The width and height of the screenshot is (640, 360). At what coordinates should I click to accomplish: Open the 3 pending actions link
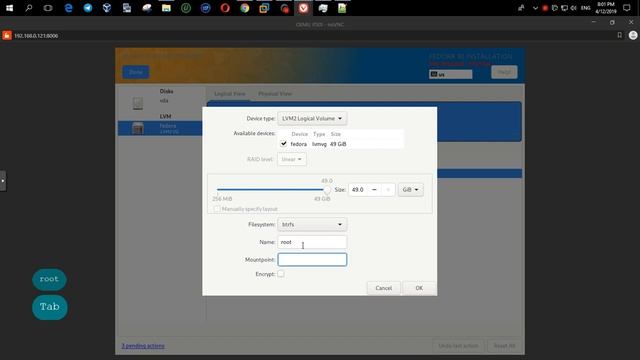(x=143, y=346)
